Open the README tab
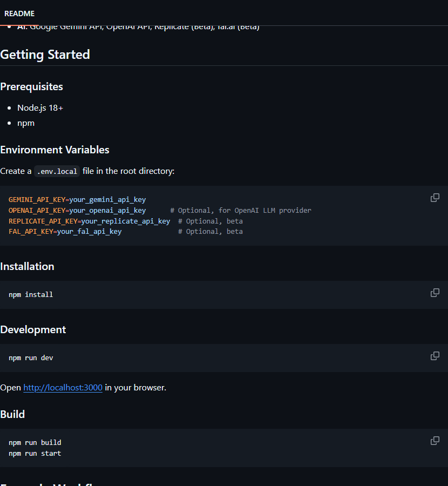Viewport: 448px width, 486px height. (19, 13)
